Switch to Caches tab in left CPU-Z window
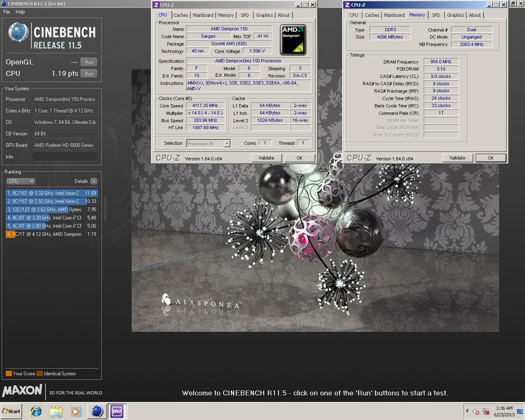The image size is (525, 420). pyautogui.click(x=180, y=15)
